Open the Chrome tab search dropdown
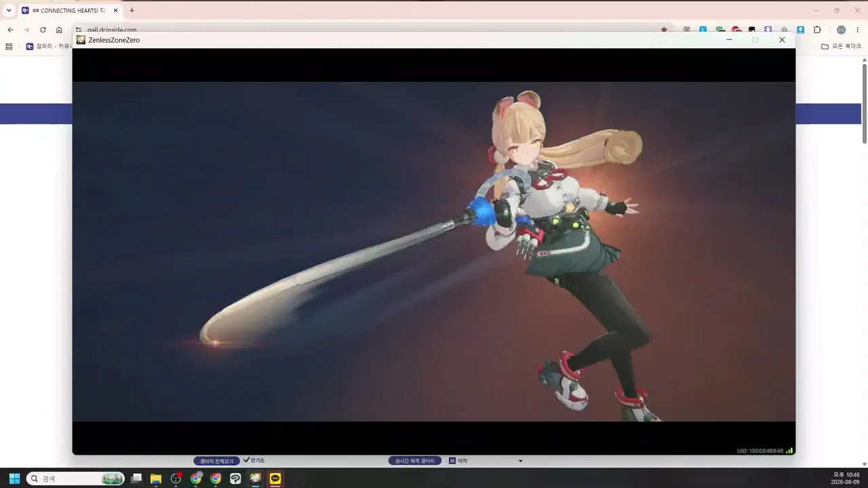 [x=9, y=10]
